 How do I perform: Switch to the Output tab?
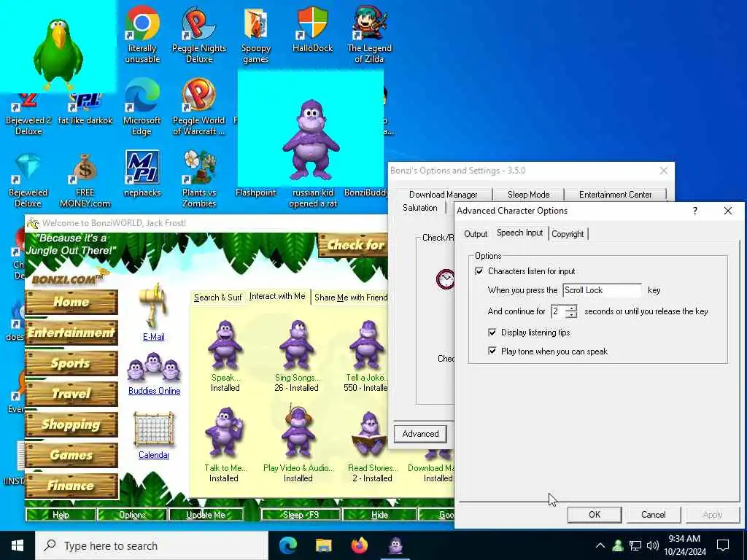pos(476,234)
